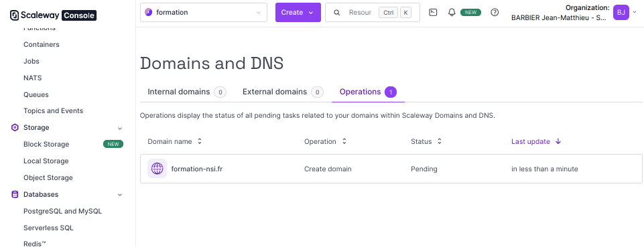Click the globe icon for formation-nsi.fr
The image size is (644, 247).
(157, 169)
